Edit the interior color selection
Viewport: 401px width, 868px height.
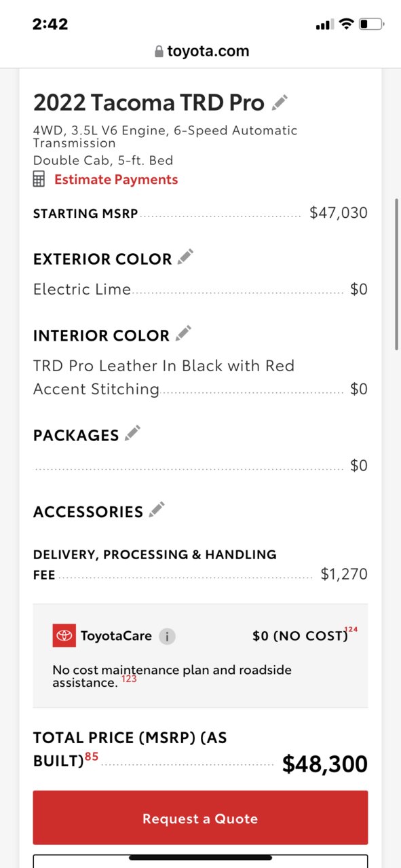tap(183, 333)
